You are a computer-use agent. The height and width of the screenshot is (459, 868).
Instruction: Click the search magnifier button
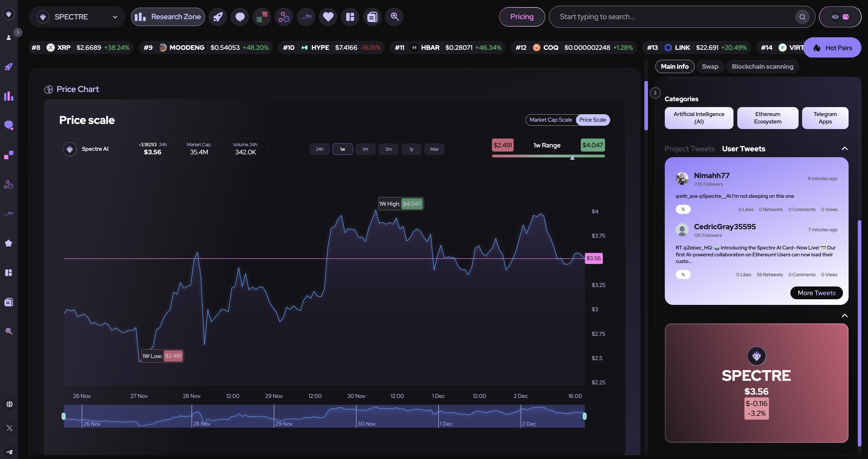point(802,17)
